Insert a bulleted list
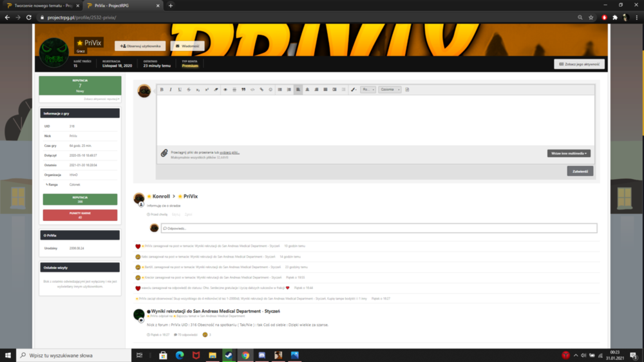This screenshot has width=644, height=362. tap(279, 90)
